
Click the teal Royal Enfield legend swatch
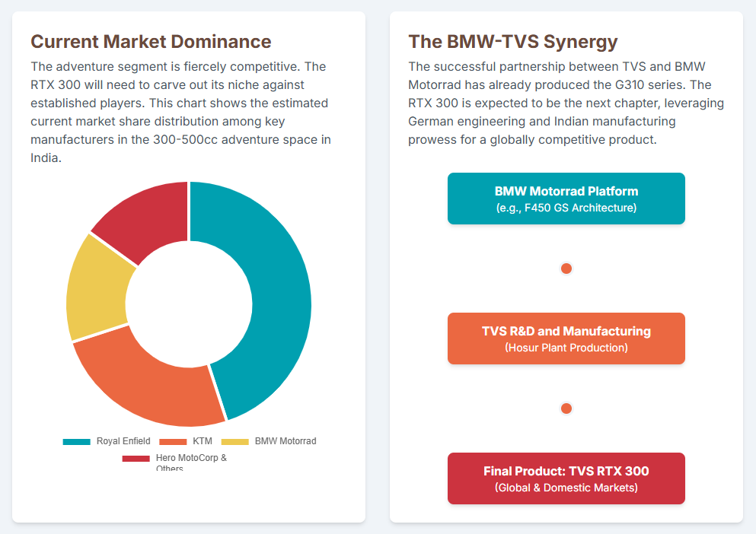[76, 441]
